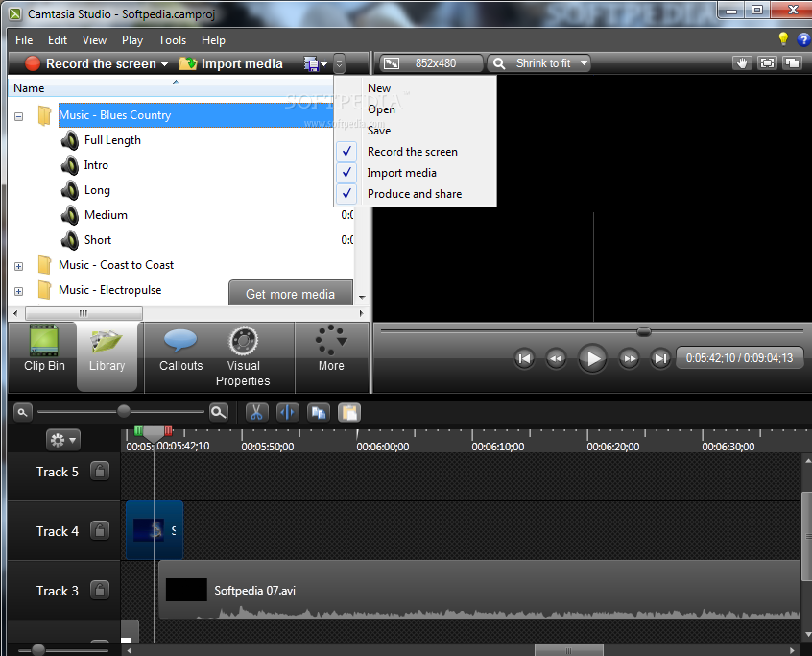The image size is (812, 656).
Task: Expand the Music - Electropulse folder
Action: click(x=18, y=291)
